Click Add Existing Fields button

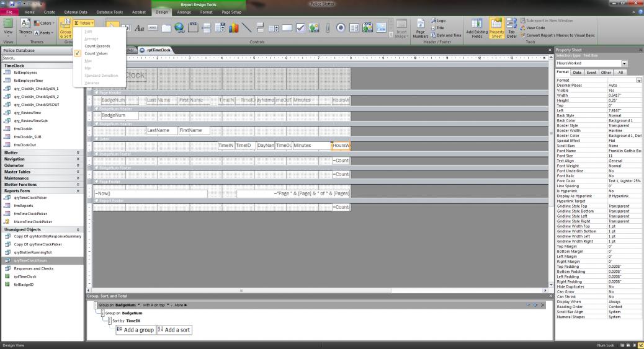tap(477, 29)
